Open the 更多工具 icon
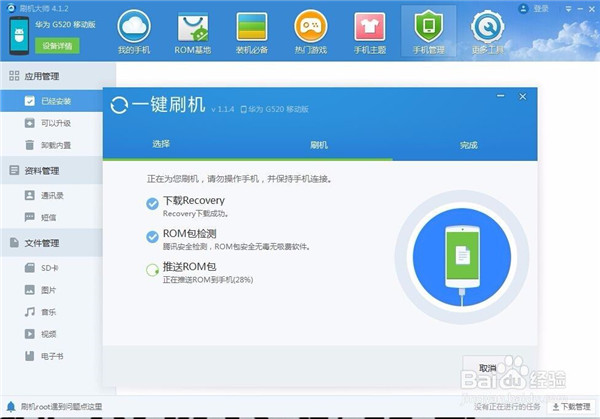The width and height of the screenshot is (600, 419). [486, 27]
